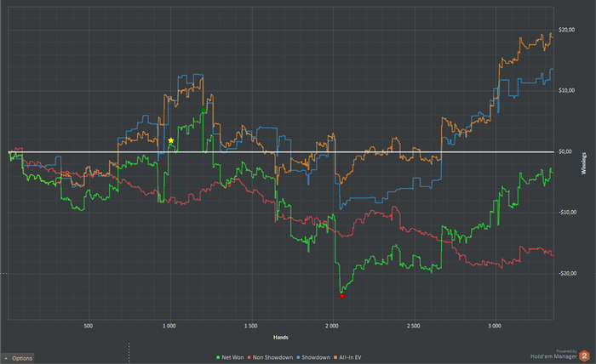
Task: Click the yellow star marker on graph
Action: point(170,141)
